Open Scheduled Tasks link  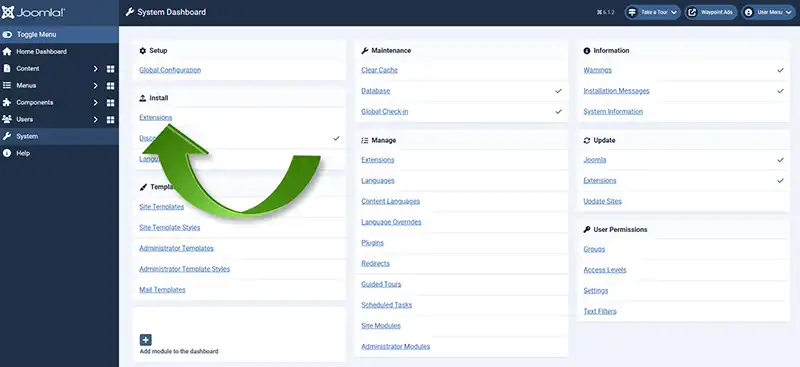click(386, 305)
